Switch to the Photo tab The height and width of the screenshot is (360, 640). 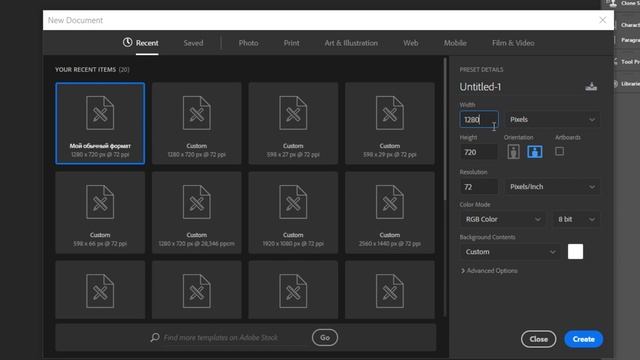[248, 43]
